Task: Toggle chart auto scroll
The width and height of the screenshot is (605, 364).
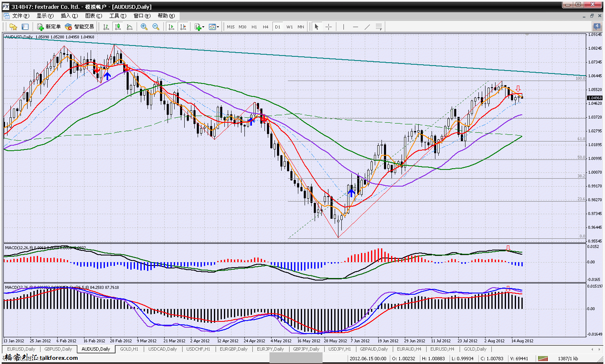Action: tap(171, 27)
